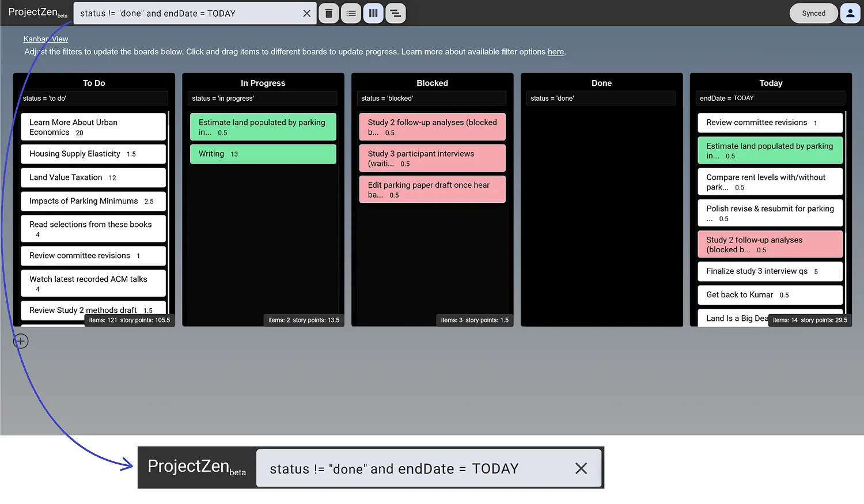
Task: Edit the Done board filter field
Action: click(601, 98)
